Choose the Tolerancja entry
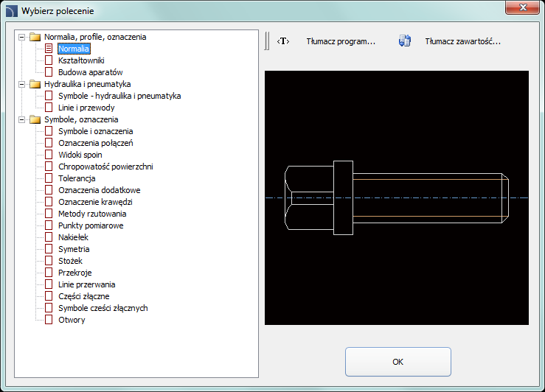 point(77,178)
